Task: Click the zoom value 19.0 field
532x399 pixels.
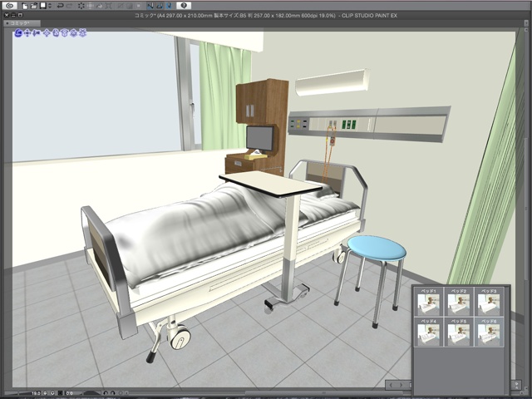Action: pos(36,393)
